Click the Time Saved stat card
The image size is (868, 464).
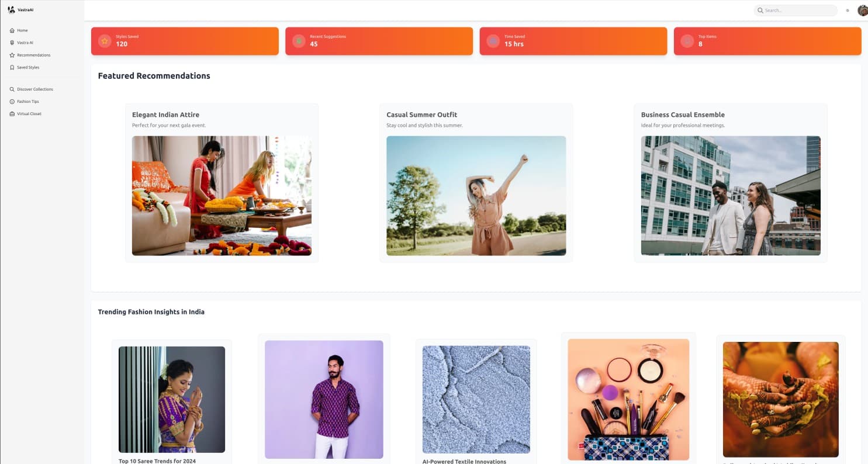[573, 41]
